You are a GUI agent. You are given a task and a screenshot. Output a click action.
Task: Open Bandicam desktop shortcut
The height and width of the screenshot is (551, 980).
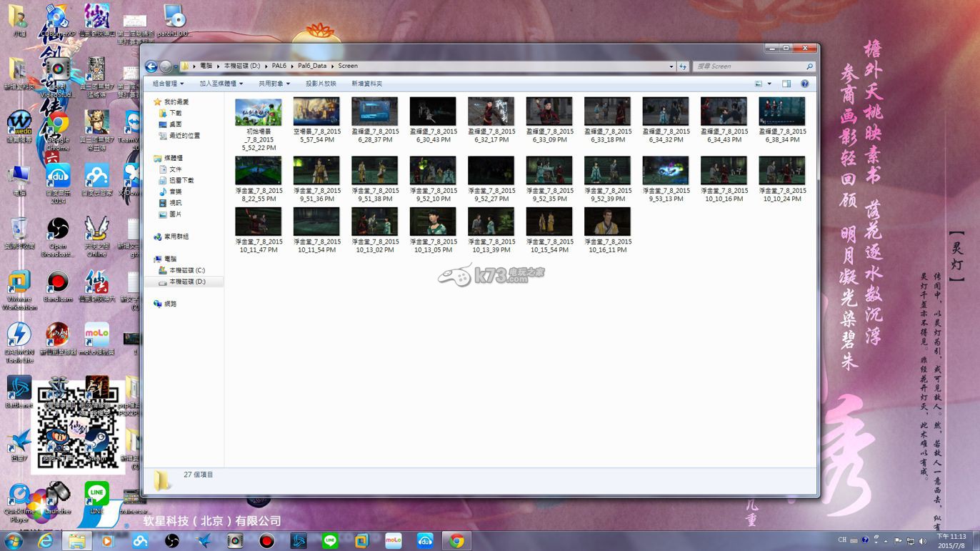(58, 287)
